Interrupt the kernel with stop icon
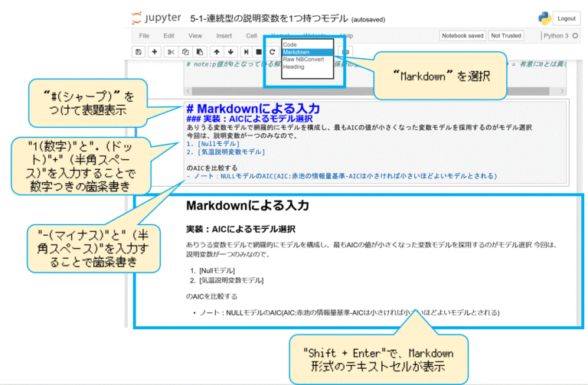This screenshot has width=588, height=385. pyautogui.click(x=259, y=51)
